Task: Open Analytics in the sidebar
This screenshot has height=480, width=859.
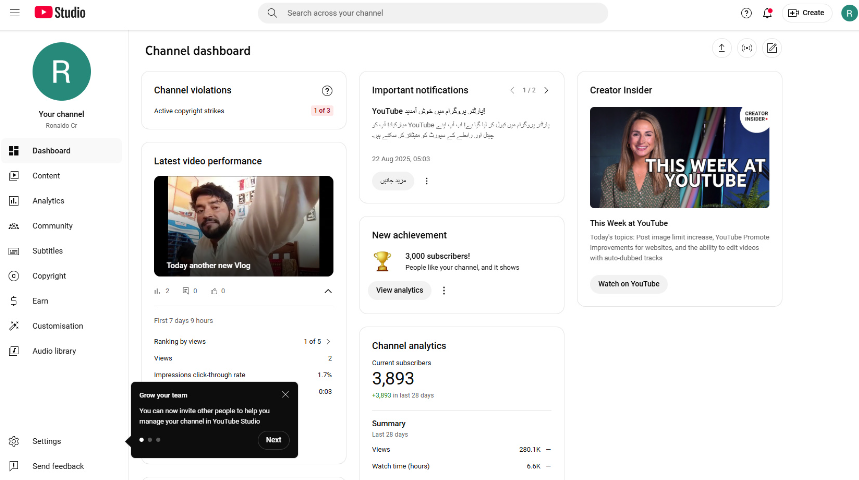Action: 48,201
